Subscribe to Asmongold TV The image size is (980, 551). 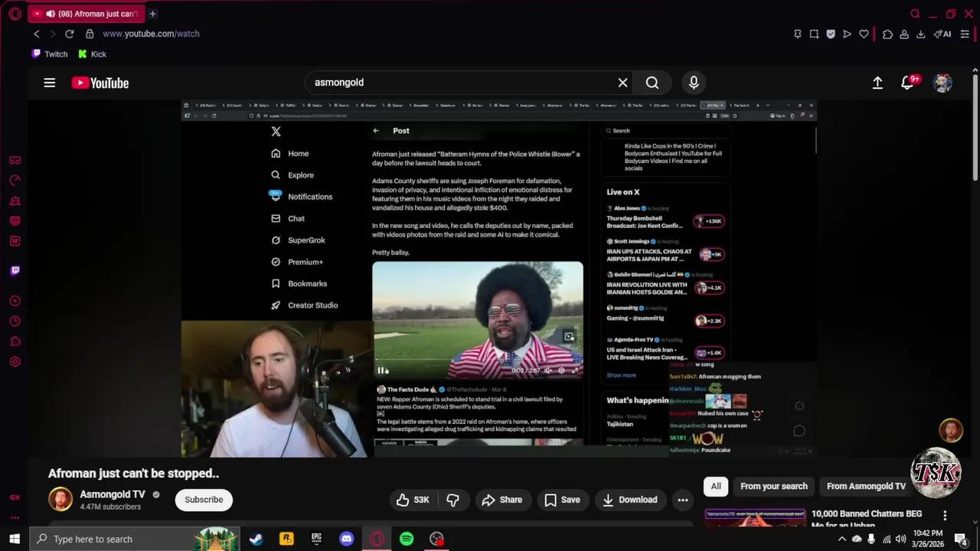(x=204, y=500)
